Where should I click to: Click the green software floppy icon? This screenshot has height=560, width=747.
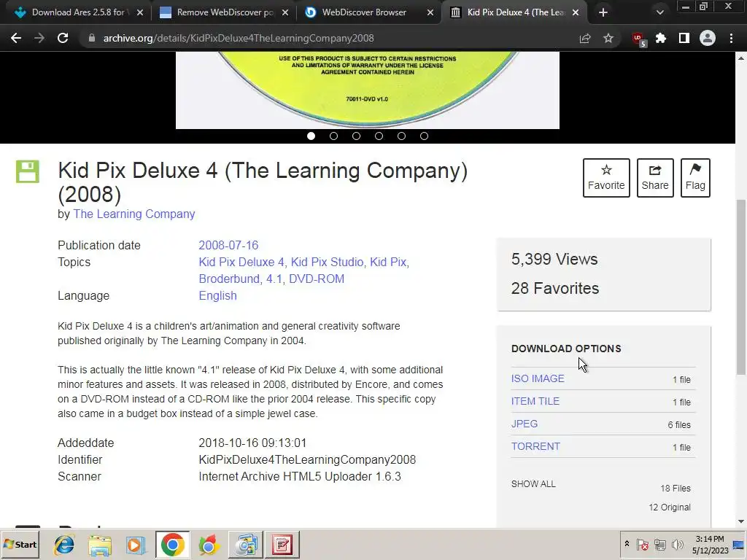(x=28, y=171)
